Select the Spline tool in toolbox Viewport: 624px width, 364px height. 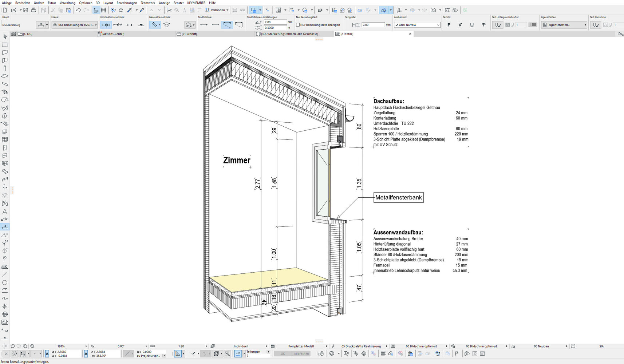point(5,298)
